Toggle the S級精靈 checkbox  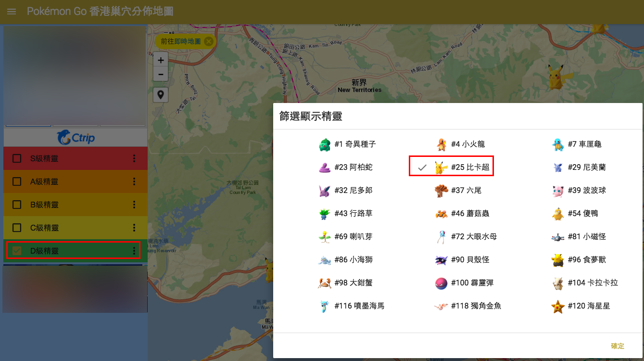point(17,158)
